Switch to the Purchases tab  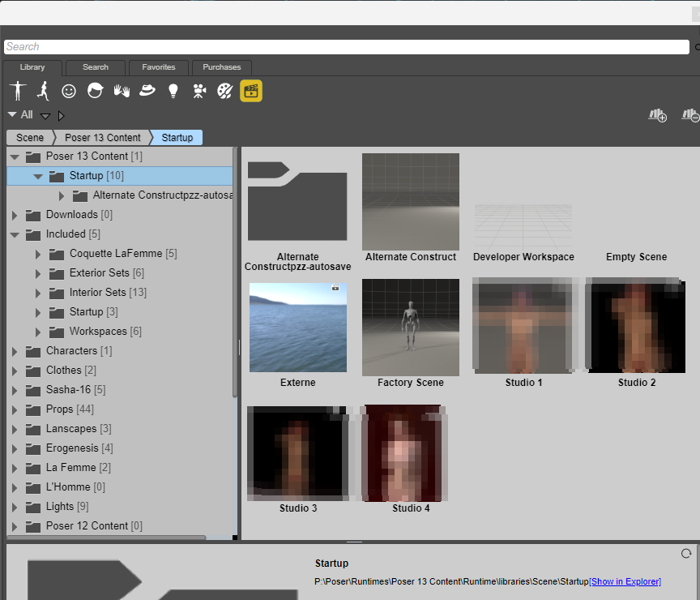(x=221, y=67)
